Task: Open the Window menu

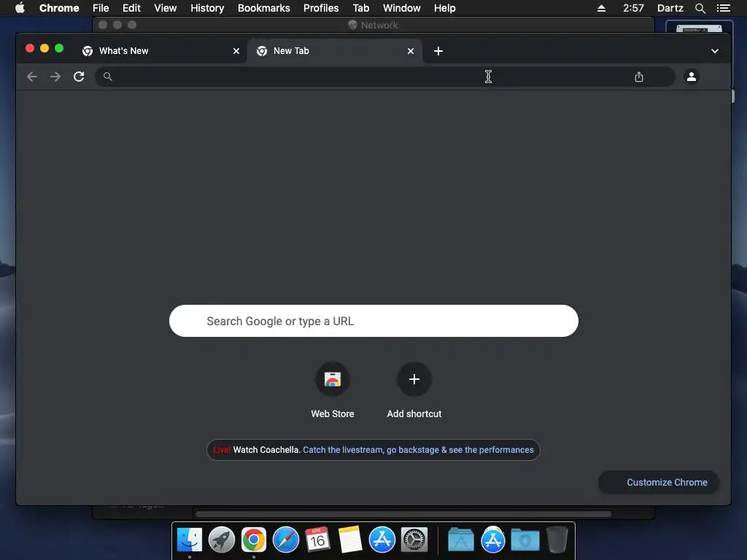Action: click(x=402, y=8)
